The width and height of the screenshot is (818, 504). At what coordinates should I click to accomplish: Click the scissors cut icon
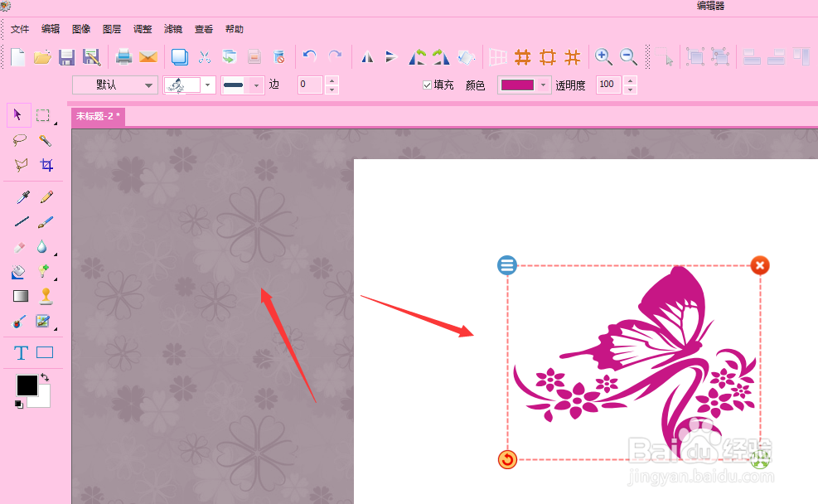pos(205,57)
